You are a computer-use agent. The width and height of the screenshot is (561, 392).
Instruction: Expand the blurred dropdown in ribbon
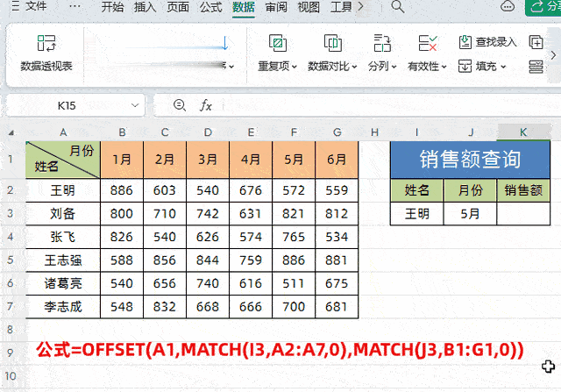coord(231,67)
